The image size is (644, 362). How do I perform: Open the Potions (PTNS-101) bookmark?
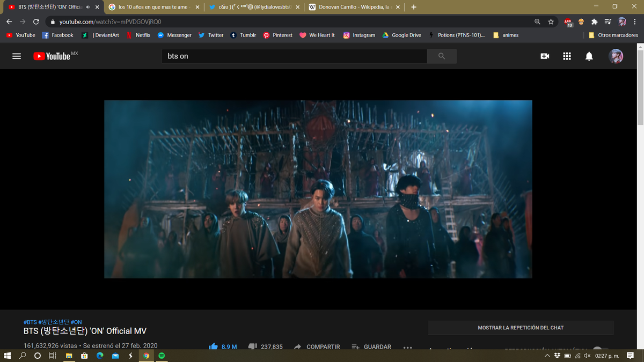[456, 35]
